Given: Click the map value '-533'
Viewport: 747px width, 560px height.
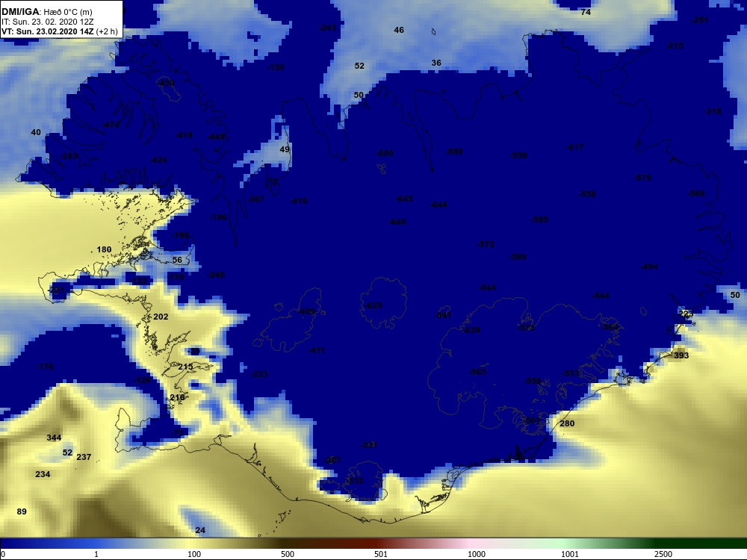Looking at the screenshot, I should (571, 373).
